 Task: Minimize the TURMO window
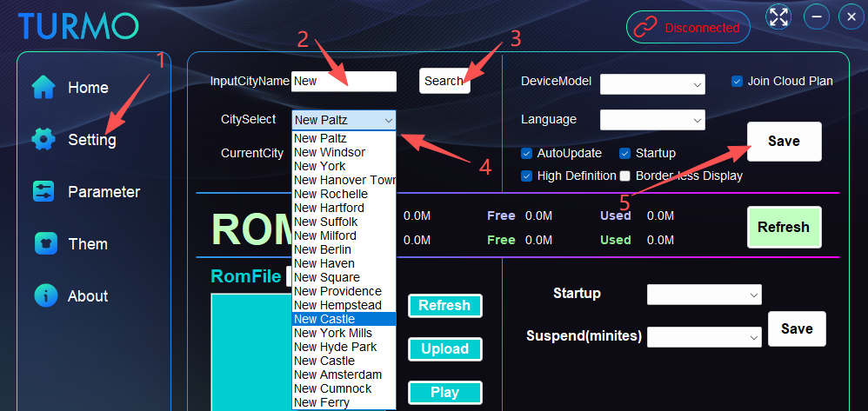(816, 17)
